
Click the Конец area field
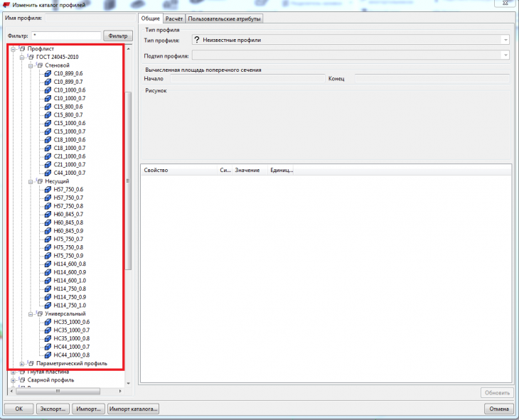432,79
